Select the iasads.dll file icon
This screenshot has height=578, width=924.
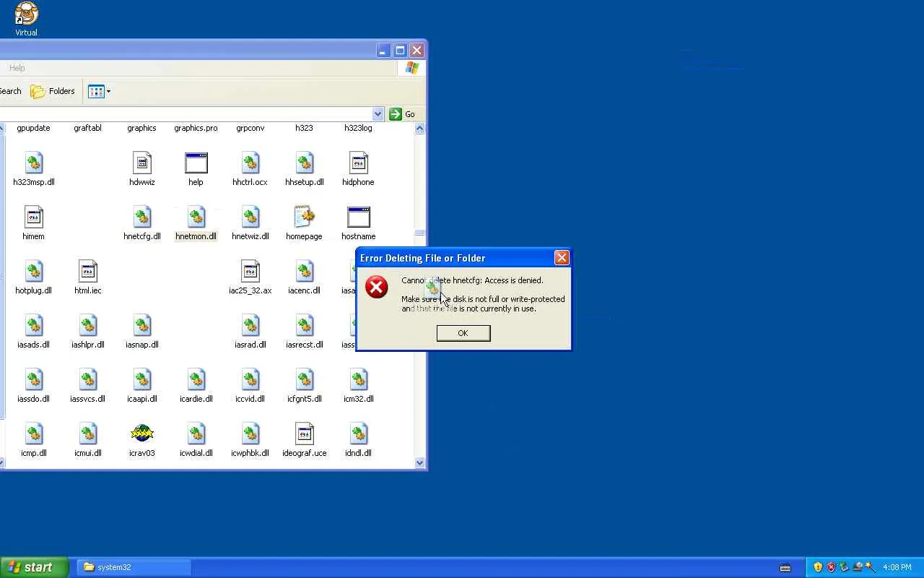pos(34,325)
